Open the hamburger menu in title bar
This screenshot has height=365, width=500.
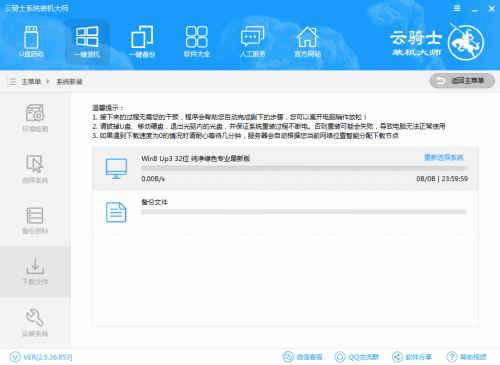click(x=457, y=8)
